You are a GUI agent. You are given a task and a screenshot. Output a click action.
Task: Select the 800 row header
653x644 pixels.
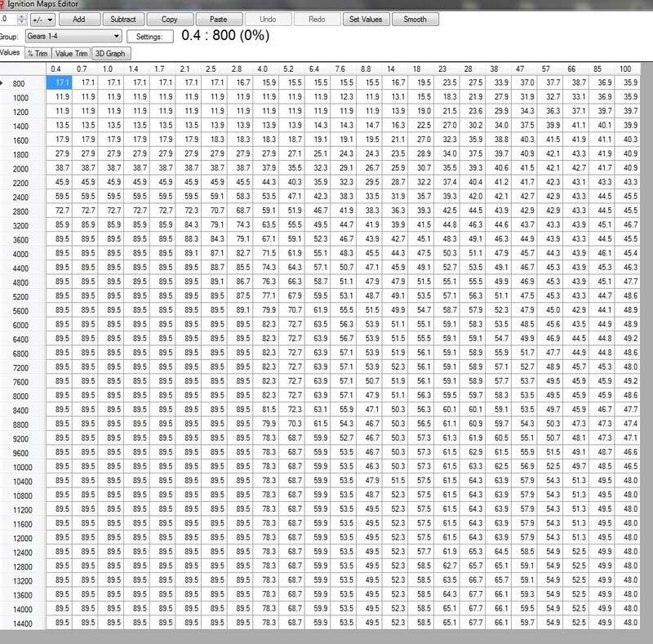tap(23, 83)
